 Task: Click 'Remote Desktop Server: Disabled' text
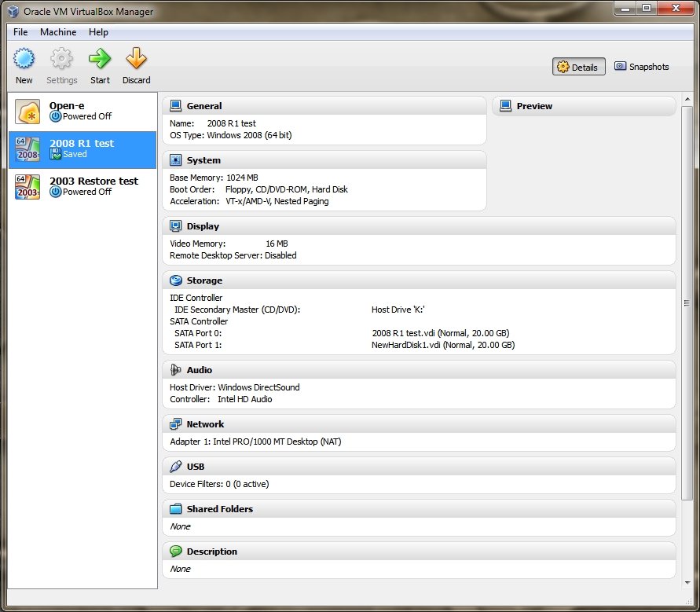tap(233, 255)
